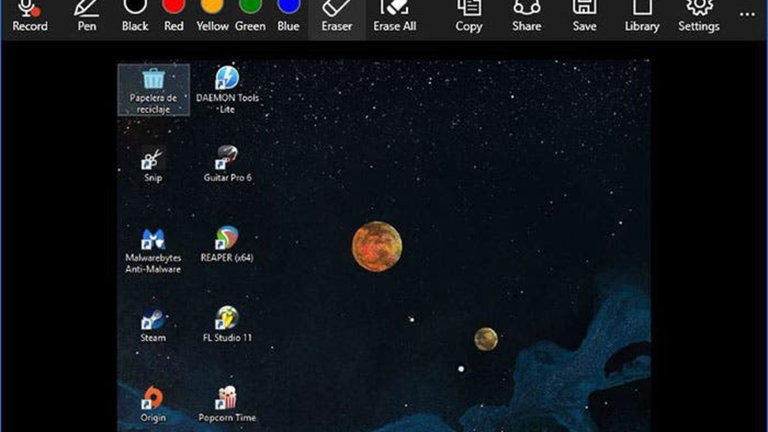Select the FL Studio 11 shortcut
Image resolution: width=768 pixels, height=432 pixels.
227,325
